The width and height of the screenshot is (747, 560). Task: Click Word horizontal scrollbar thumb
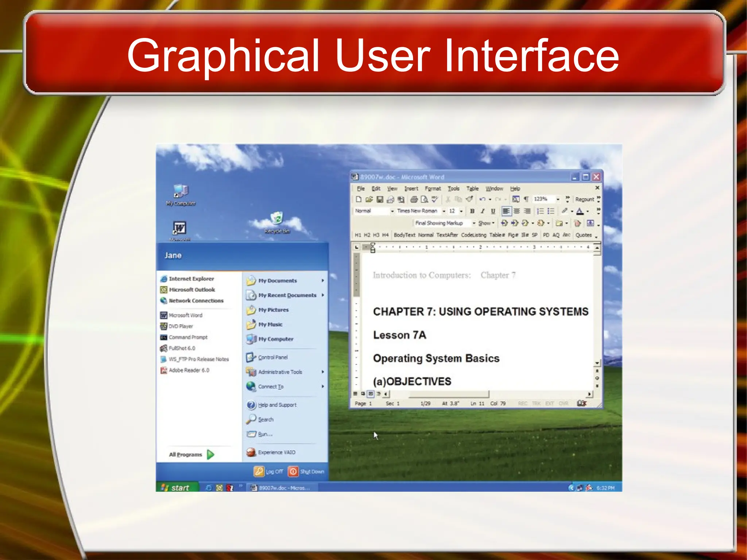click(449, 394)
